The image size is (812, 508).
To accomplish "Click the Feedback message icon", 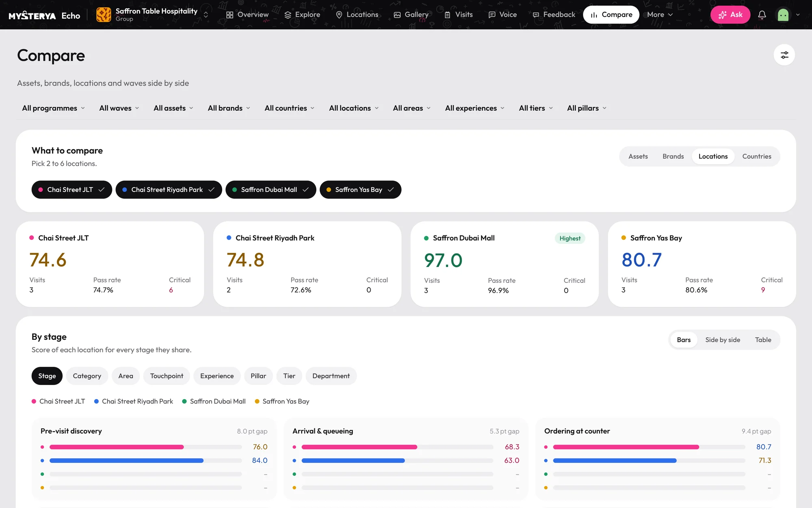I will 536,15.
